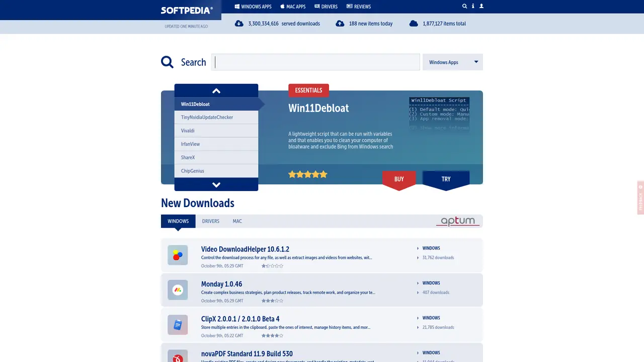Click Monday description text
This screenshot has width=644, height=362.
288,292
